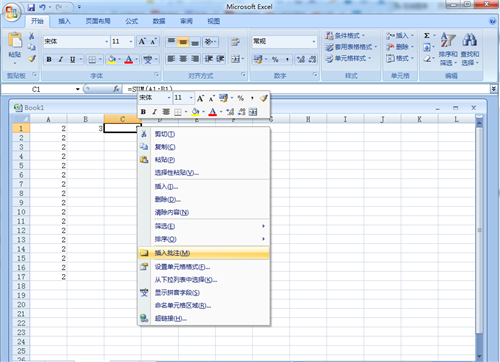Open 排序和筛选 sort and filter
The width and height of the screenshot is (500, 362).
[448, 49]
